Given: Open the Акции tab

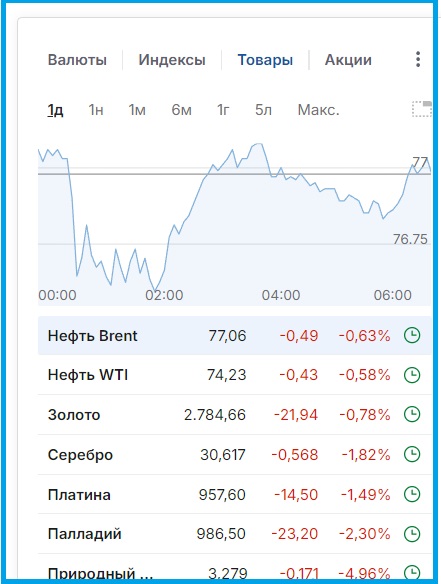Looking at the screenshot, I should click(348, 60).
